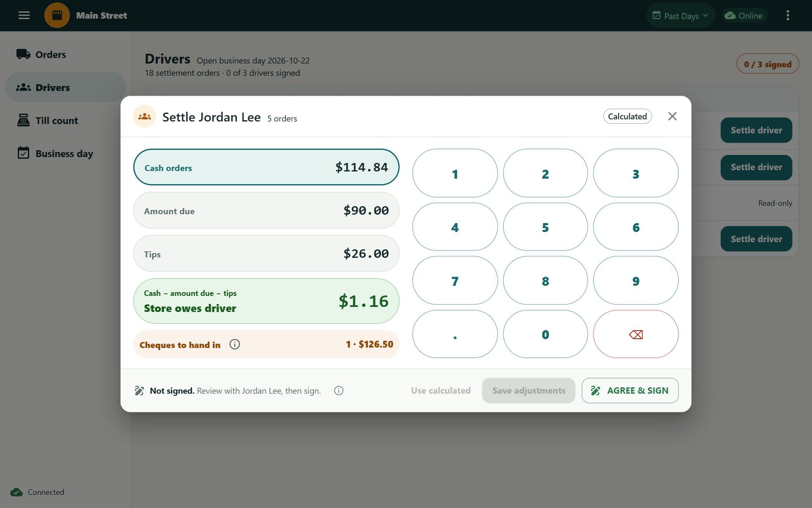Show info about Cheques to hand in
The image size is (812, 508).
[235, 344]
